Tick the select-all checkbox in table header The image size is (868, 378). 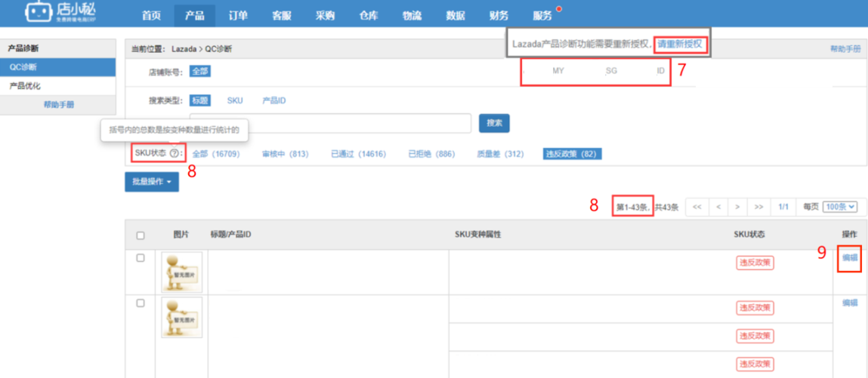point(141,235)
